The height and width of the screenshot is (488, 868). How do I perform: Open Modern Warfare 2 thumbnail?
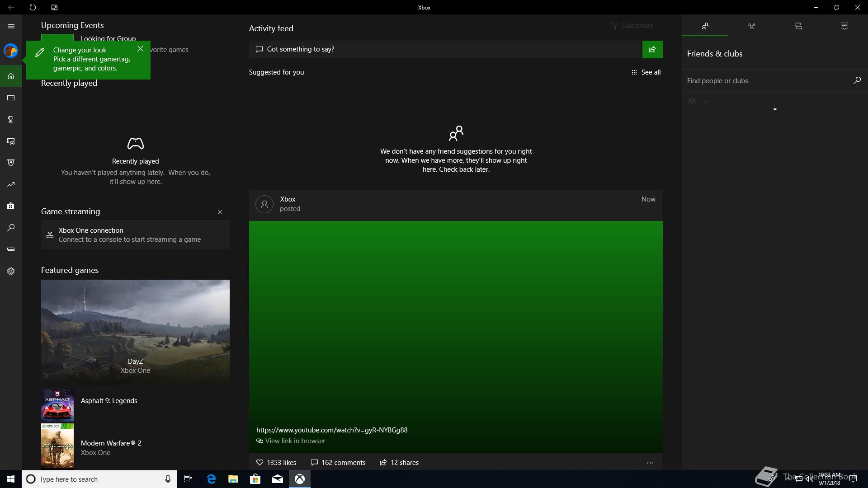pyautogui.click(x=57, y=446)
